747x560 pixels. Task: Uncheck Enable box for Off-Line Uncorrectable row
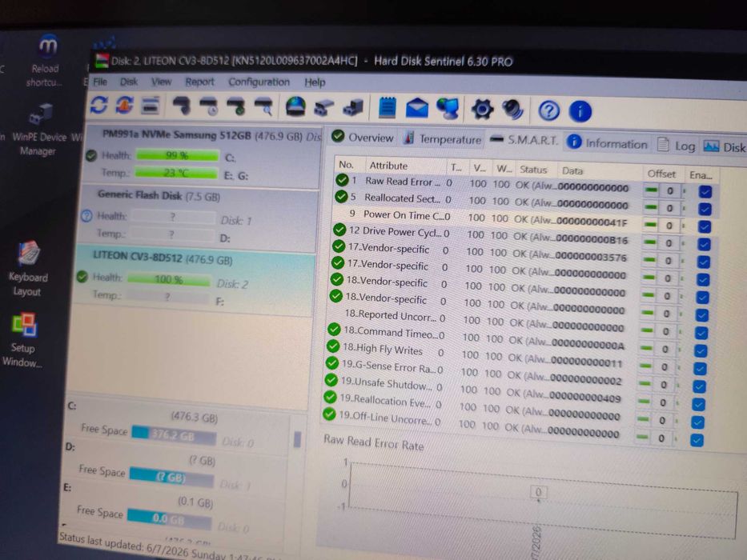coord(697,440)
